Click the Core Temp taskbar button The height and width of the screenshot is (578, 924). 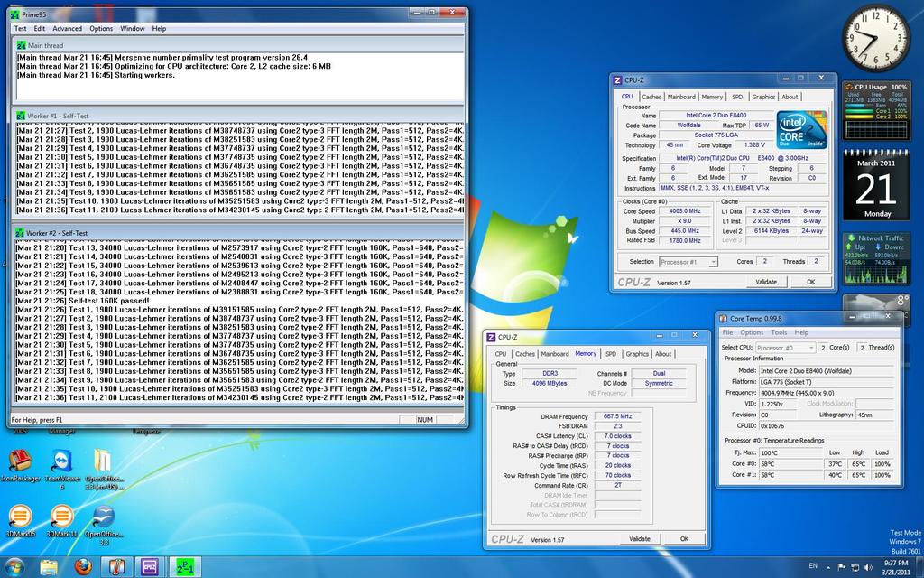click(x=116, y=567)
